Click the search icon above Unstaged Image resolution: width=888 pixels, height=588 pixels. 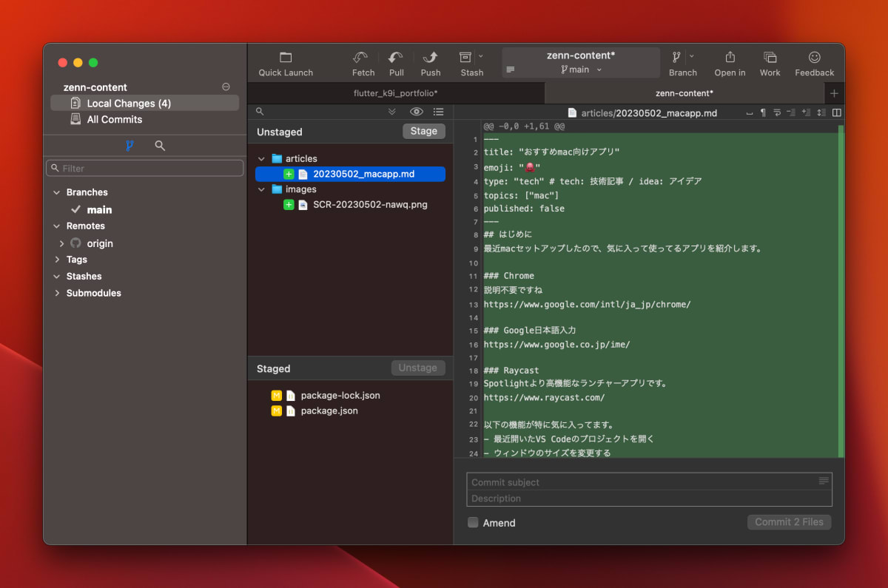(x=260, y=112)
